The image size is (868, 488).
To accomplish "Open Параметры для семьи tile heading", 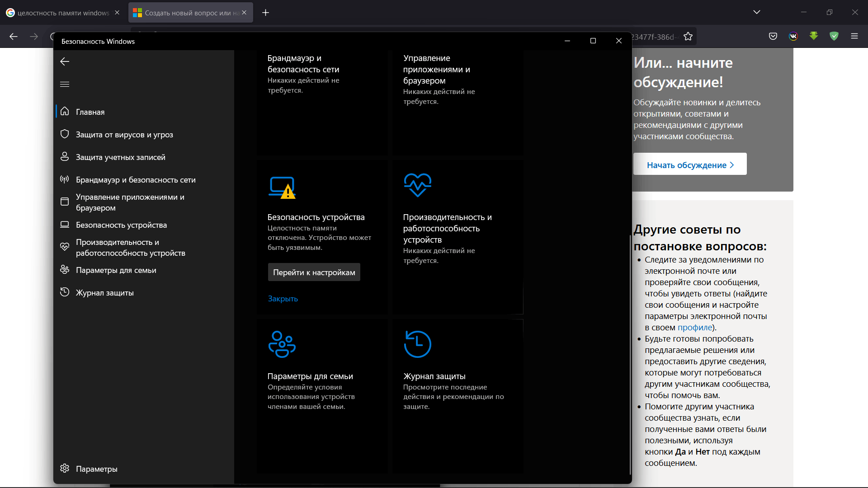I will click(310, 376).
